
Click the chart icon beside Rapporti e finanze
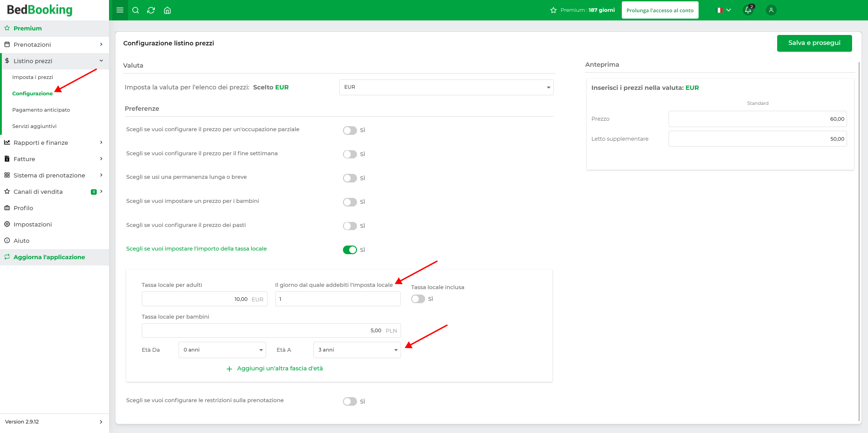[7, 143]
